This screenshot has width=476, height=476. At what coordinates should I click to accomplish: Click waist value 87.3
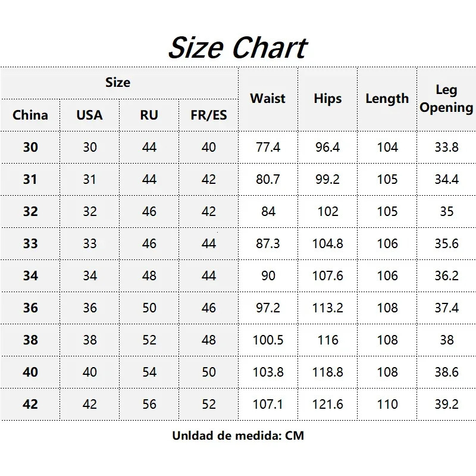268,243
